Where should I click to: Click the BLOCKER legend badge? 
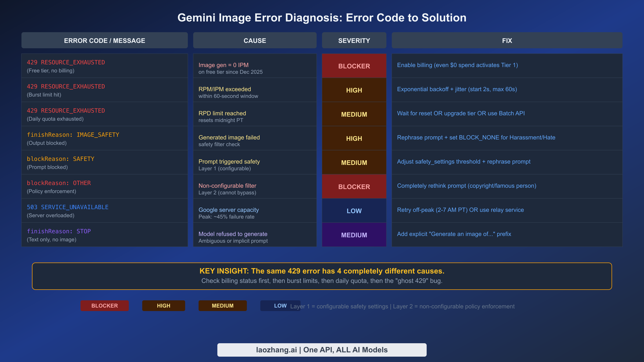tap(104, 305)
